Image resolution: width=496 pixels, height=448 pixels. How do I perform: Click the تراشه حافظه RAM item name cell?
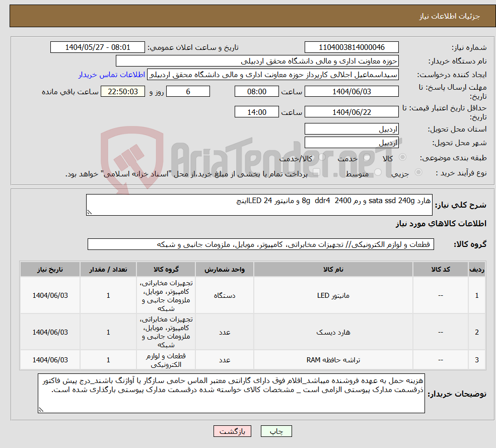click(333, 360)
